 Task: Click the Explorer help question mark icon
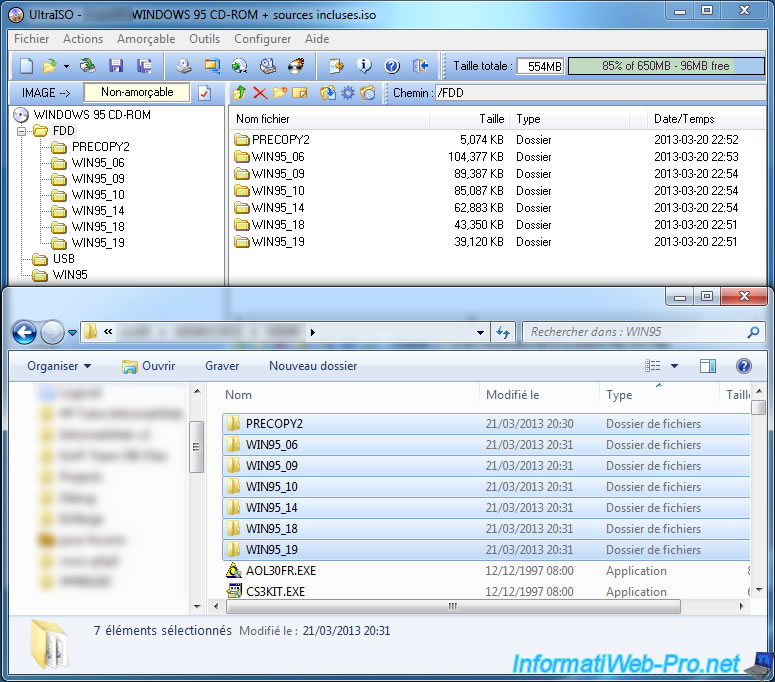(x=743, y=366)
